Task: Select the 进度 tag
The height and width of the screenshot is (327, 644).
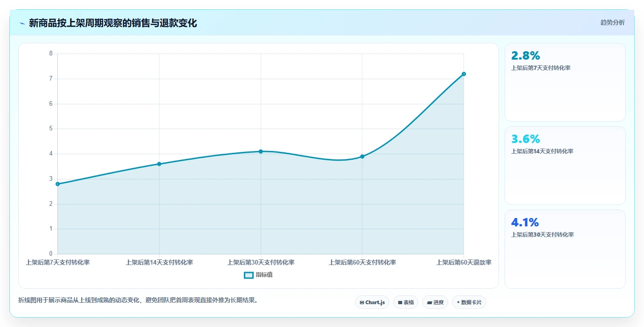Action: pos(435,302)
